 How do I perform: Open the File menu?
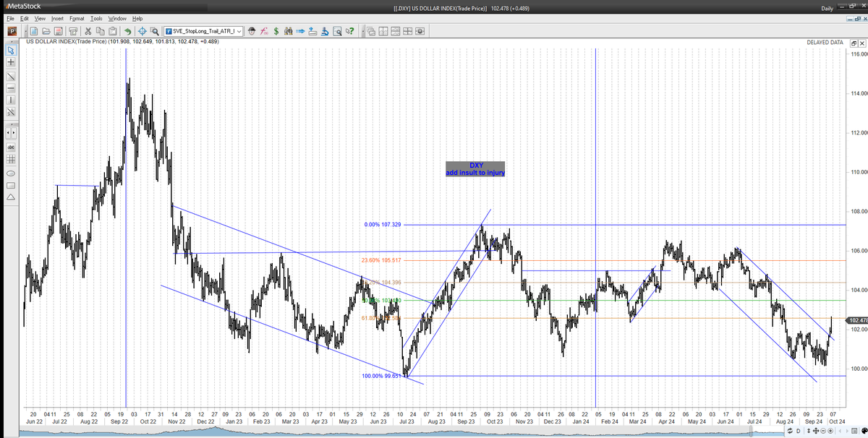click(11, 18)
